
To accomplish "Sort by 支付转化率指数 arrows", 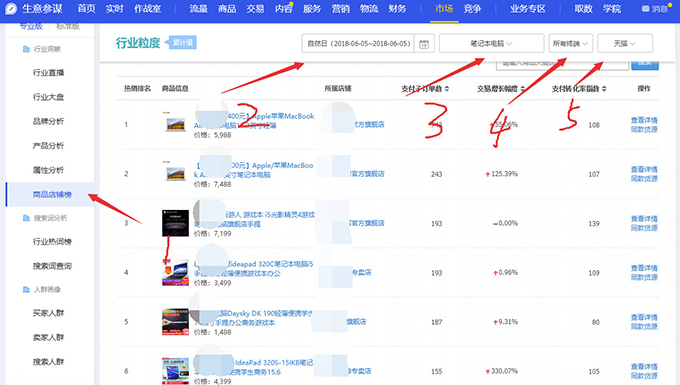I will coord(604,88).
